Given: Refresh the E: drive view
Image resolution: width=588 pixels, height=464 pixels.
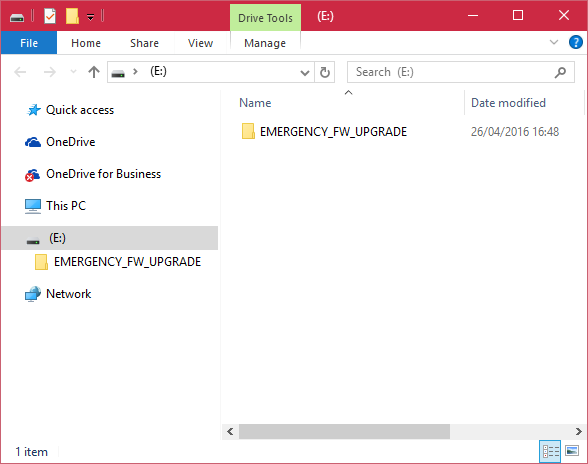Looking at the screenshot, I should [x=325, y=72].
